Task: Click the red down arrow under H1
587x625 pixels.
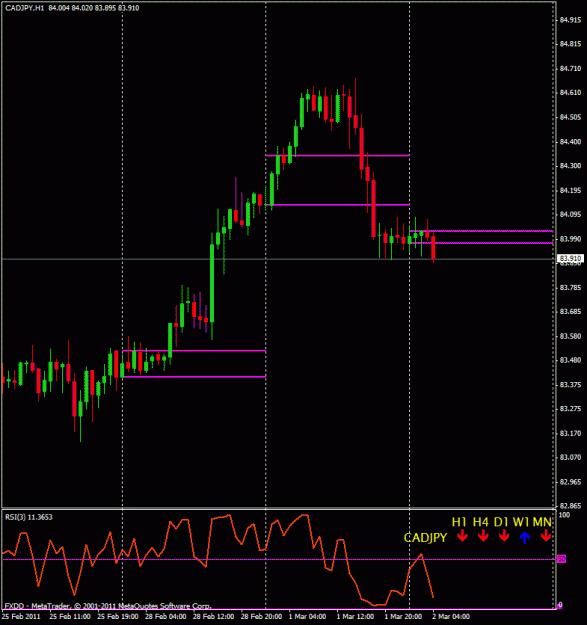Action: pos(462,535)
